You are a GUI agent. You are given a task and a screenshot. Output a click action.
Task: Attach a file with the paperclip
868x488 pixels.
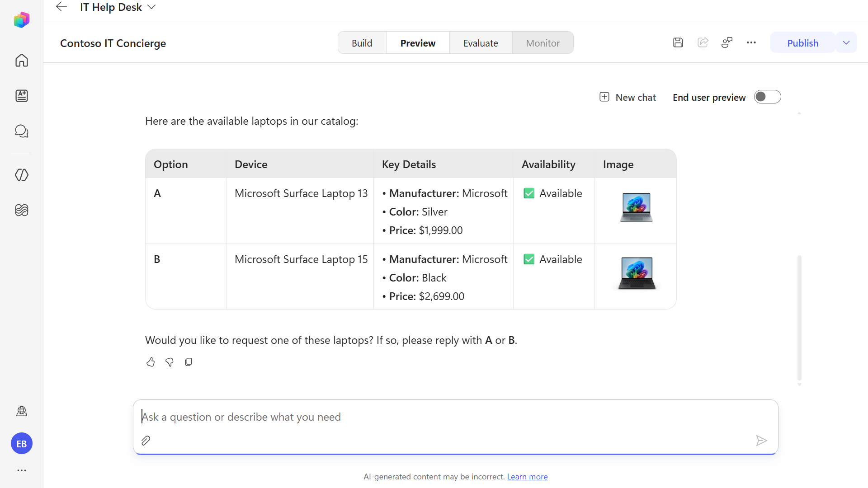point(146,441)
